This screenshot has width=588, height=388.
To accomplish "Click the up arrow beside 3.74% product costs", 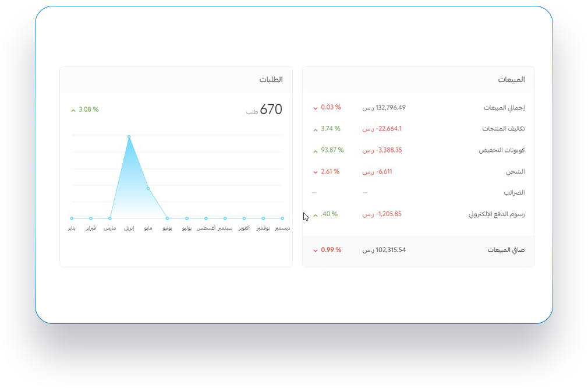I will pos(316,129).
